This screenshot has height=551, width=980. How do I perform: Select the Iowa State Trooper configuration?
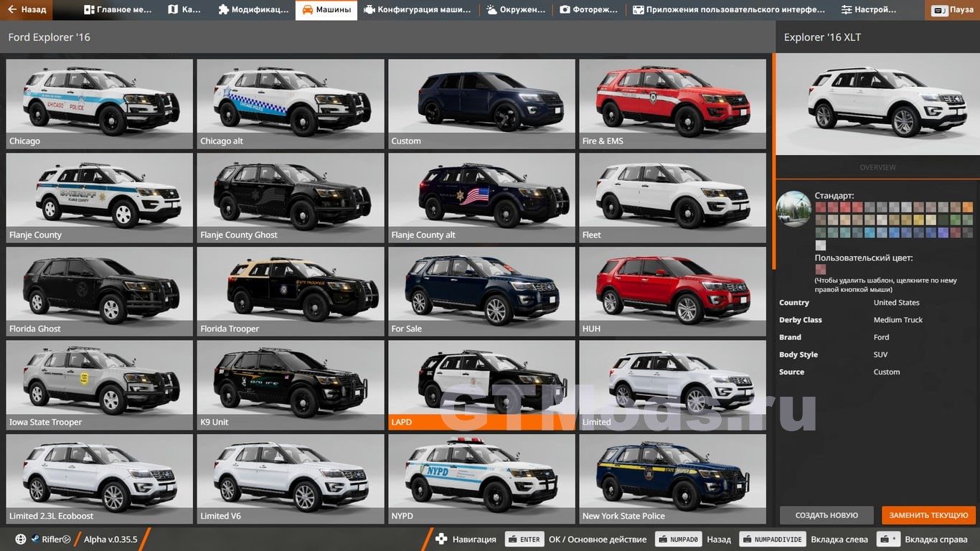99,385
